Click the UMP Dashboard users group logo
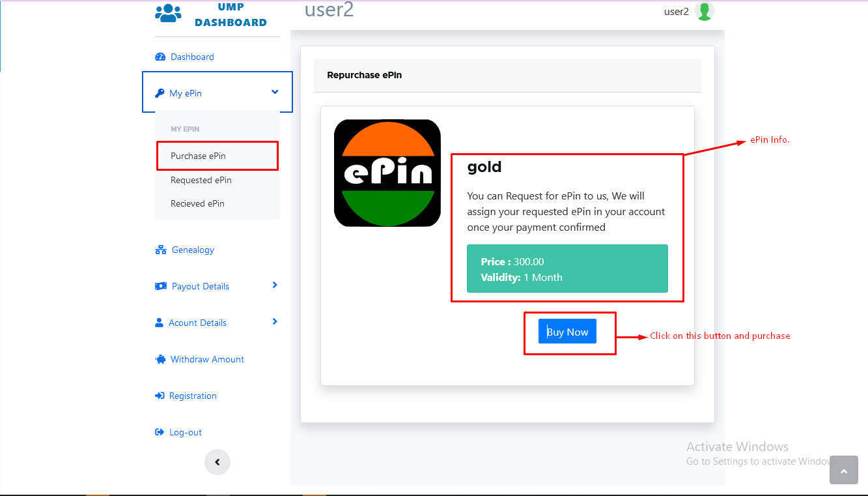Screen dimensions: 868x496 168,12
